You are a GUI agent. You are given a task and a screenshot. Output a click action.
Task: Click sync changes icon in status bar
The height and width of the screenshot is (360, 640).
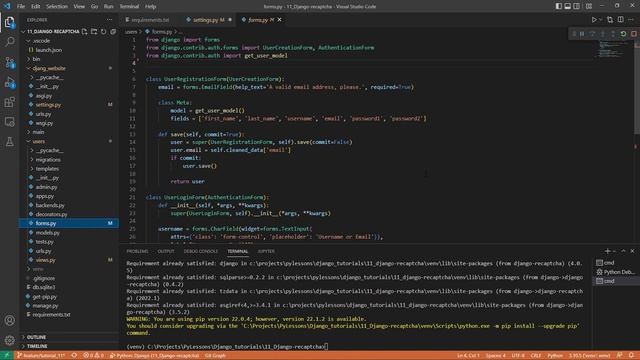pos(74,356)
